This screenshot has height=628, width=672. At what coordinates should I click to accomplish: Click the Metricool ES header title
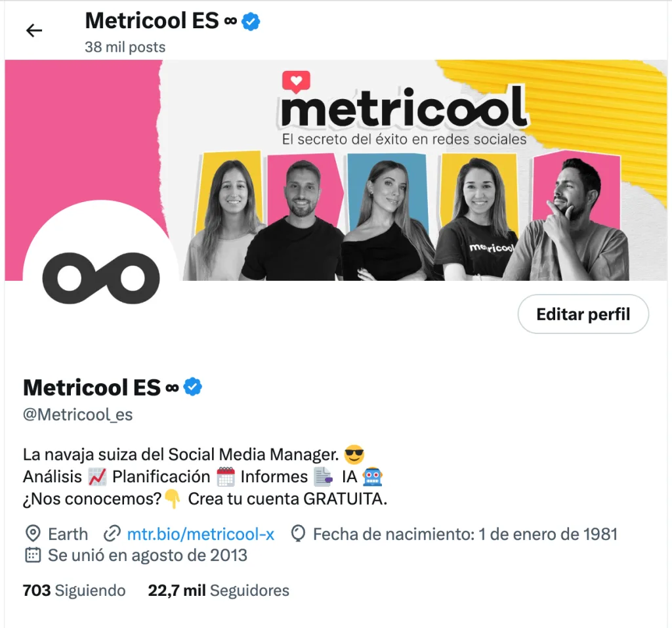[x=152, y=20]
